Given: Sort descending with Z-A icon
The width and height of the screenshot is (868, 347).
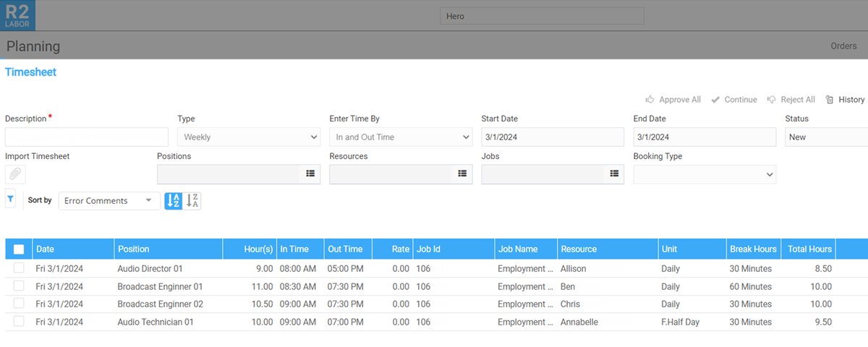Looking at the screenshot, I should (x=192, y=201).
